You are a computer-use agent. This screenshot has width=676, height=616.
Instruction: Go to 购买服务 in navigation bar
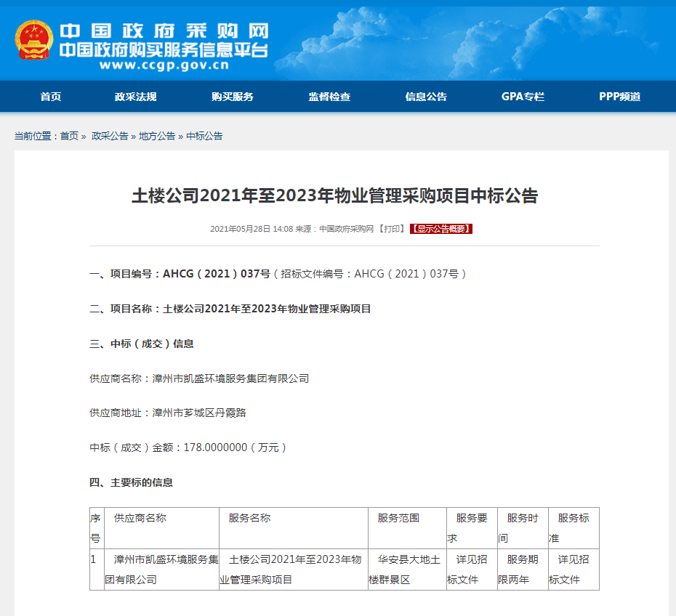[233, 97]
